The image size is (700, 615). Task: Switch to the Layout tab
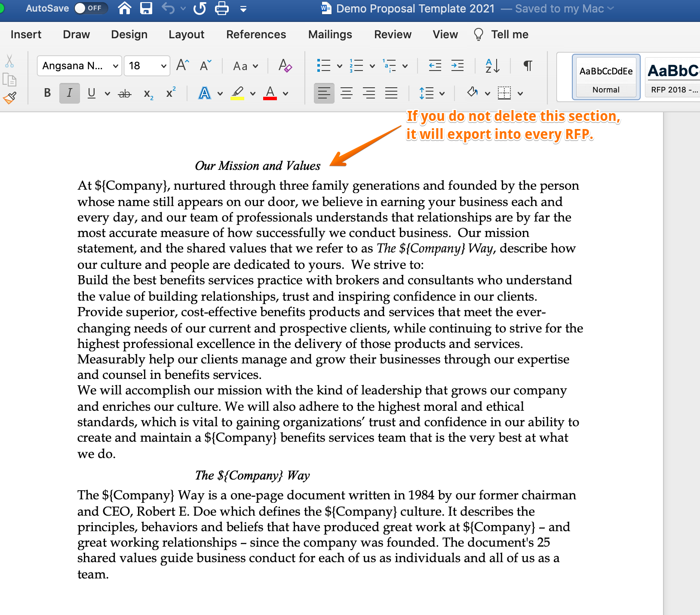click(x=186, y=34)
